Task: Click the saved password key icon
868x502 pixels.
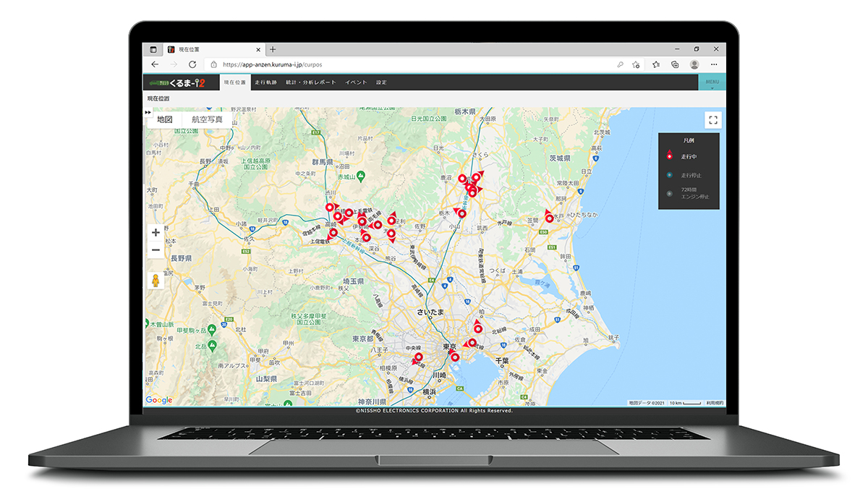Action: pos(620,64)
